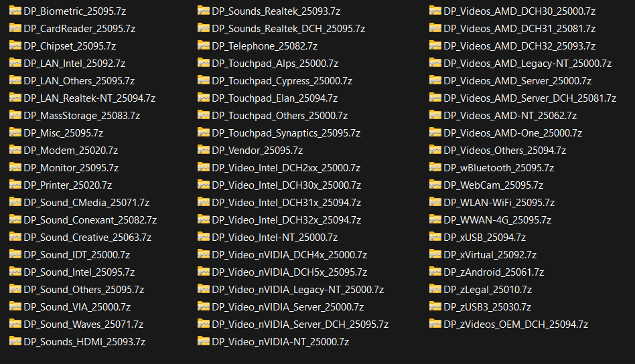Click the archive icon beside DP_Chipset_25095.7z
The image size is (635, 364).
click(15, 45)
